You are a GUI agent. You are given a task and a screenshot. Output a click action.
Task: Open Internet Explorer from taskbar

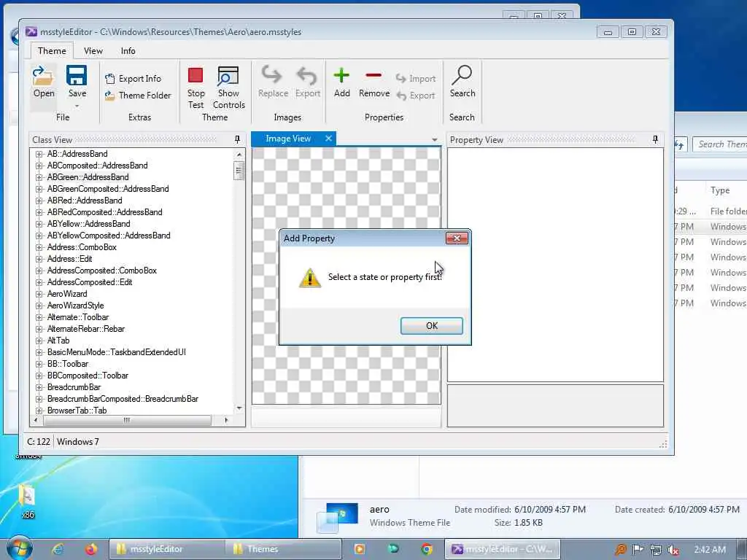(58, 549)
